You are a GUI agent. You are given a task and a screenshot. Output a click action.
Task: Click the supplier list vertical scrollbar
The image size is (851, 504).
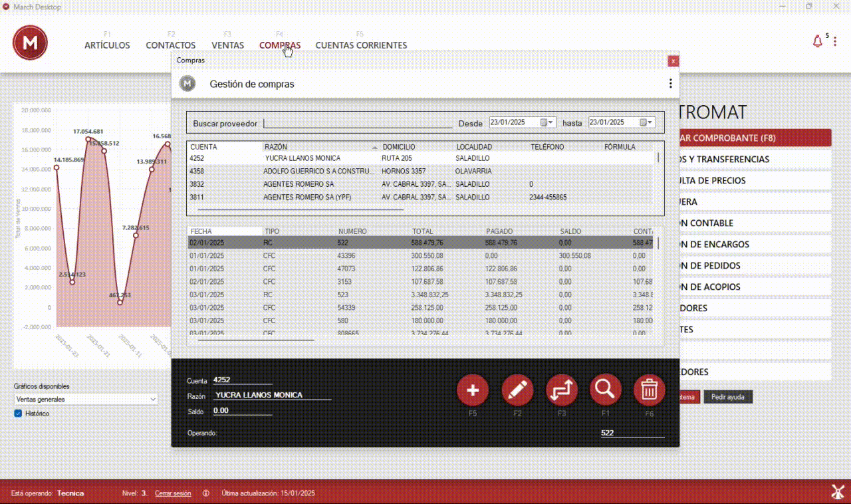[x=658, y=158]
